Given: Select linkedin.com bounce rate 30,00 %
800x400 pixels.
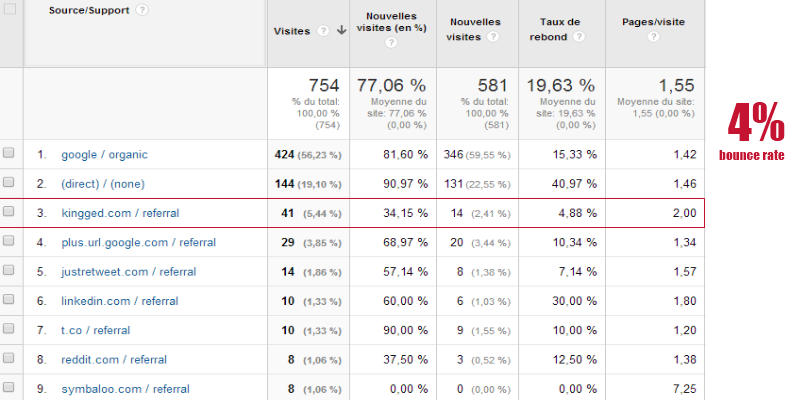Looking at the screenshot, I should click(x=575, y=301).
